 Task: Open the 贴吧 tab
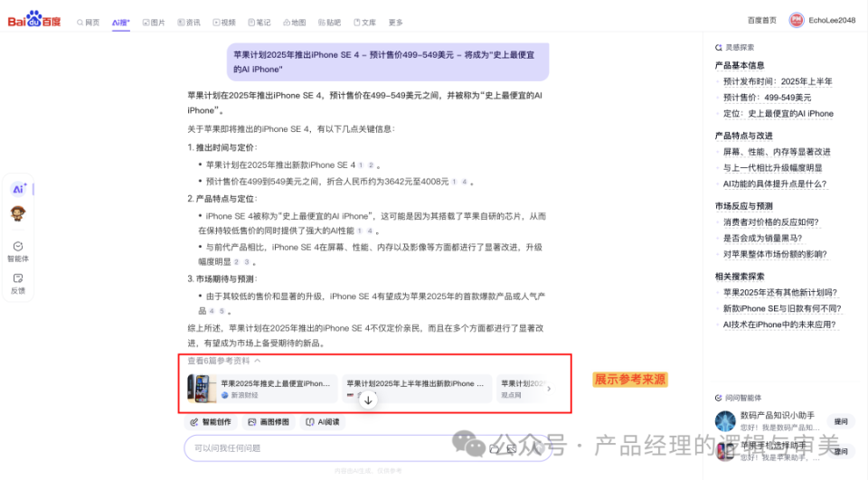click(x=329, y=23)
